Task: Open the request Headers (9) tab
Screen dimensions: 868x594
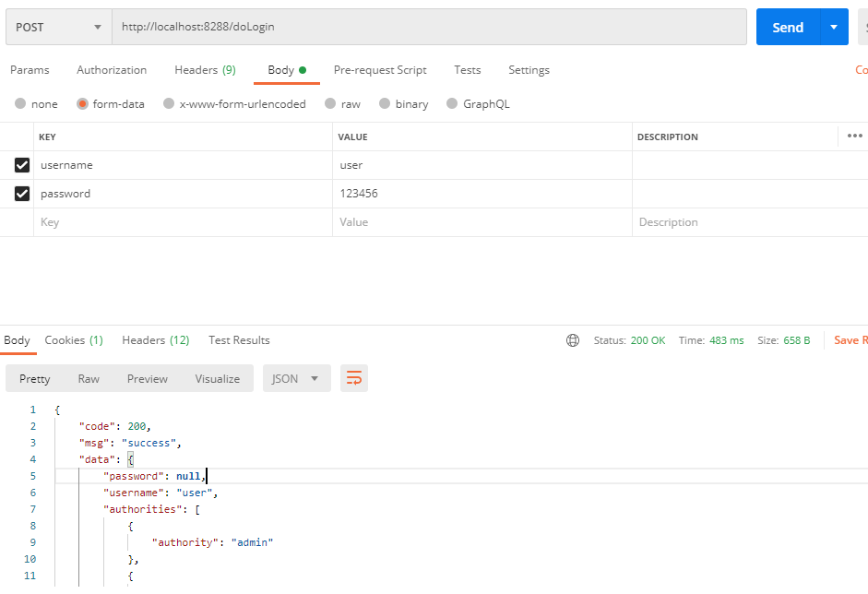Action: (x=206, y=70)
